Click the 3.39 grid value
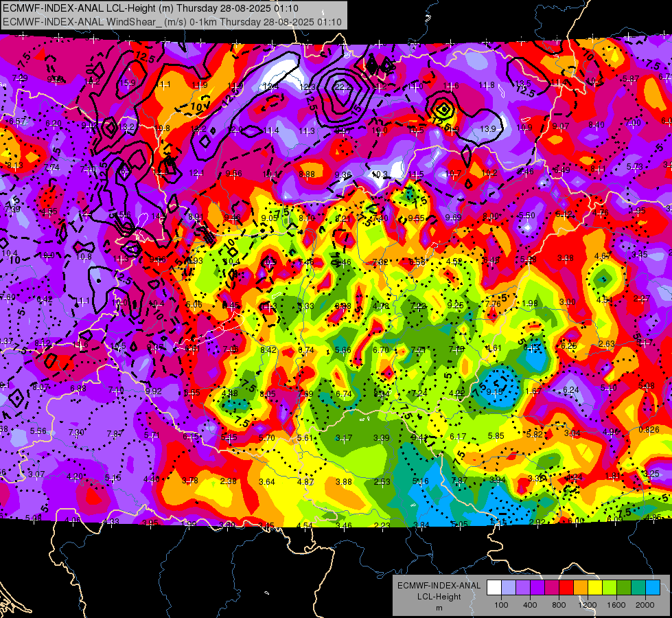Screen dimensions: 672x618 point(382,438)
